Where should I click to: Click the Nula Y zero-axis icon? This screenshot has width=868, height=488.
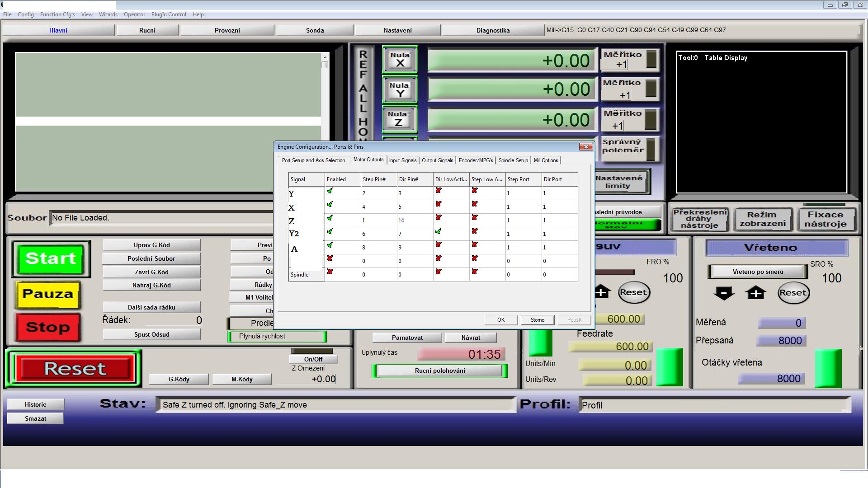click(x=400, y=89)
